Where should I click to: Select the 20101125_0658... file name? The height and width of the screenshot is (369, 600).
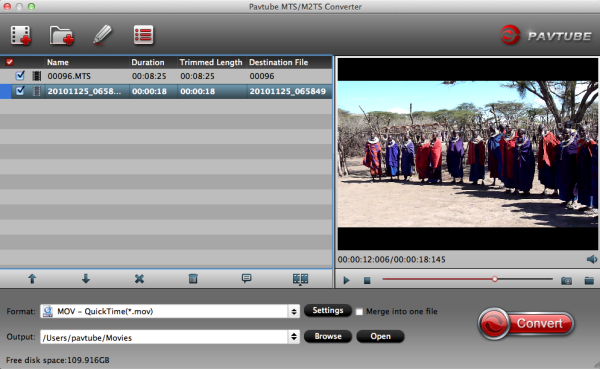pyautogui.click(x=84, y=91)
